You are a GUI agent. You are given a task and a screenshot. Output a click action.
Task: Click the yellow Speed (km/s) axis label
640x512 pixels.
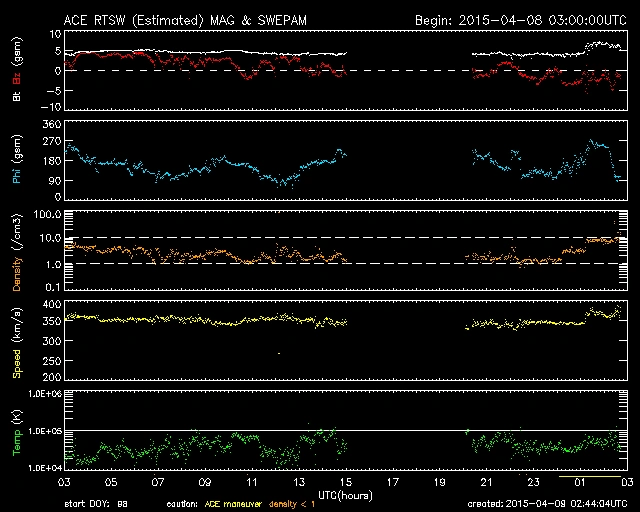(x=17, y=338)
